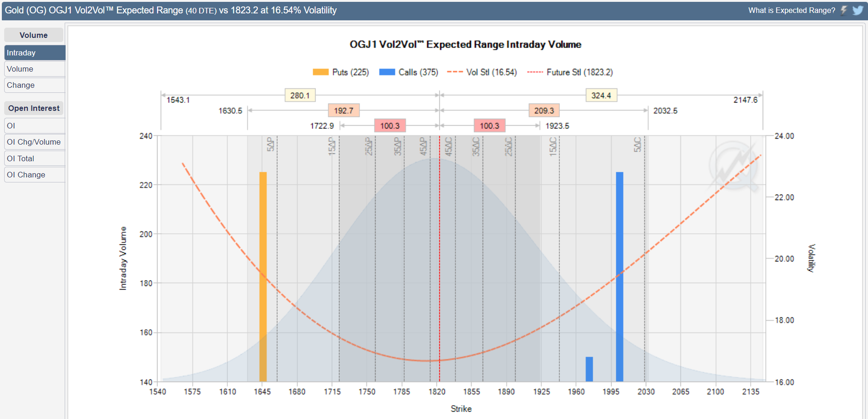Click the Open Interest section header

[x=34, y=108]
